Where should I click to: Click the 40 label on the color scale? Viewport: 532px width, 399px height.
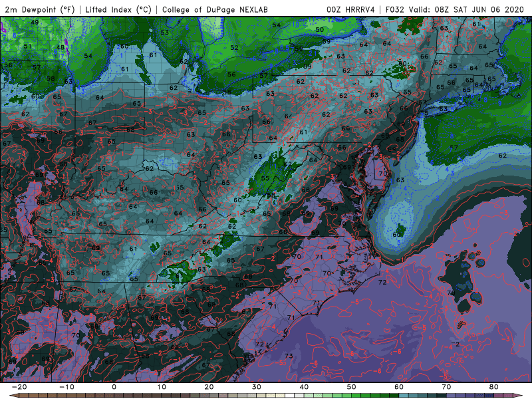coord(304,387)
